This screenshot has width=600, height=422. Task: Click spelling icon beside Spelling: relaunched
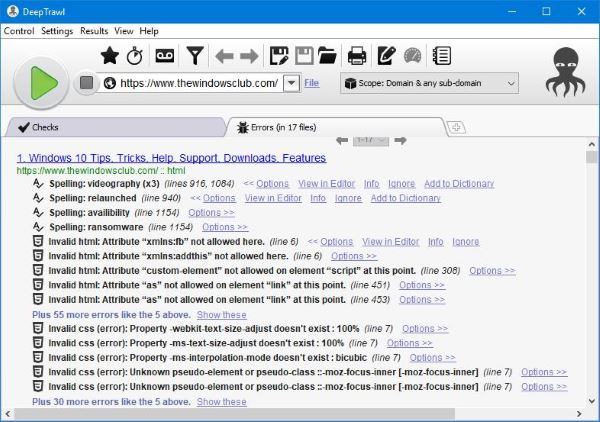pyautogui.click(x=38, y=198)
